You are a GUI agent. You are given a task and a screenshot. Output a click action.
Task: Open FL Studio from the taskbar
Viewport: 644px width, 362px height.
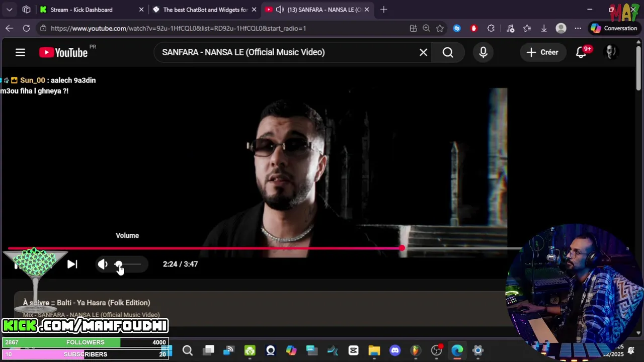click(416, 350)
